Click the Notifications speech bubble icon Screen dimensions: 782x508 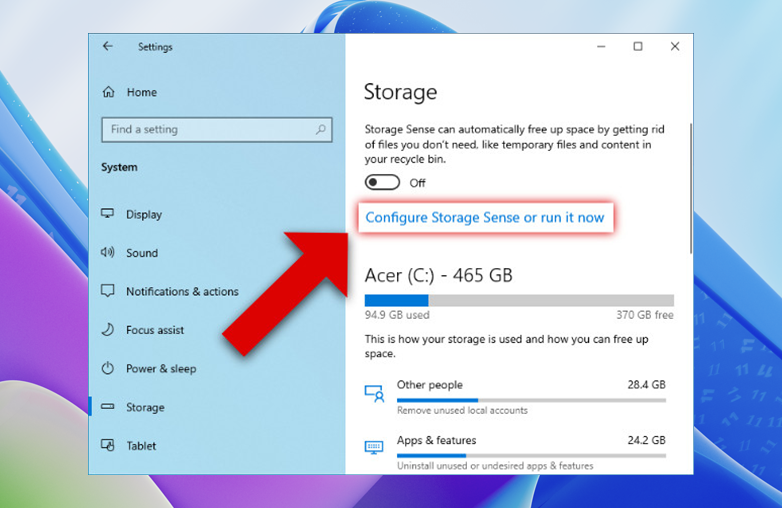click(107, 291)
